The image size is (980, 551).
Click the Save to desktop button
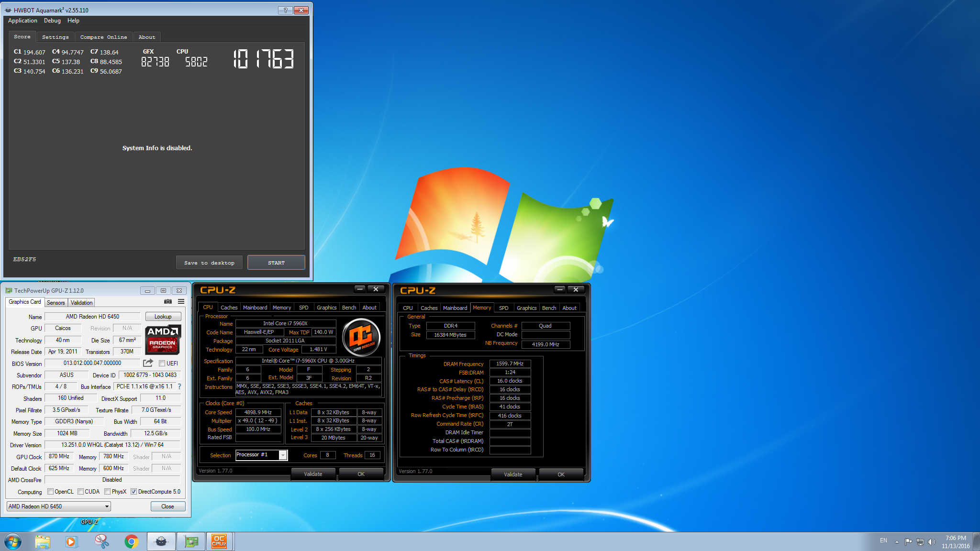pyautogui.click(x=209, y=263)
